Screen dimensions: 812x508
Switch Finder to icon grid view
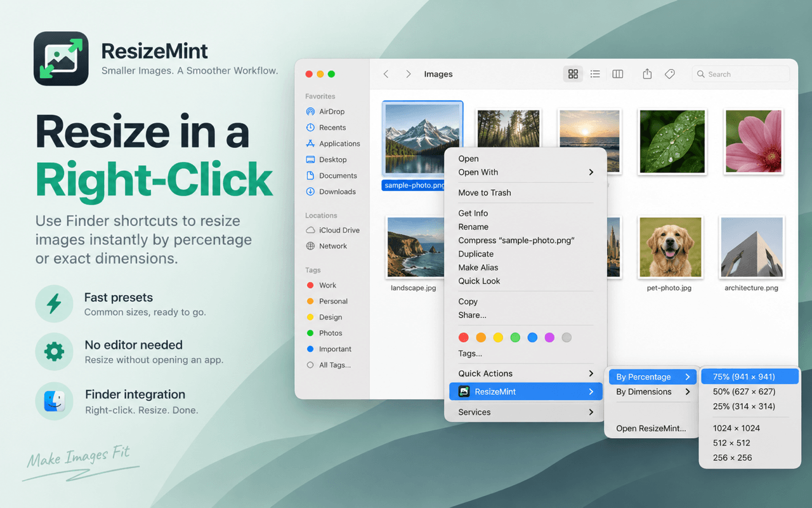point(573,74)
